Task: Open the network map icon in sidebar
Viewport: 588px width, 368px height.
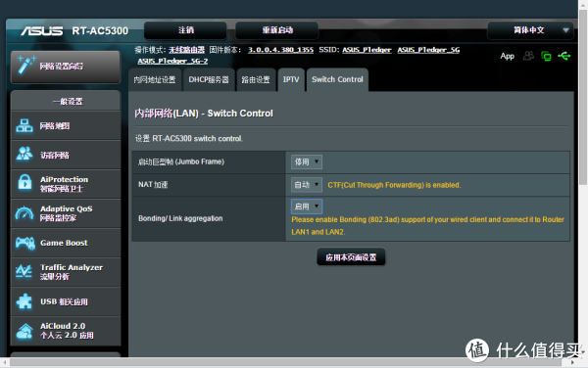Action: (24, 126)
